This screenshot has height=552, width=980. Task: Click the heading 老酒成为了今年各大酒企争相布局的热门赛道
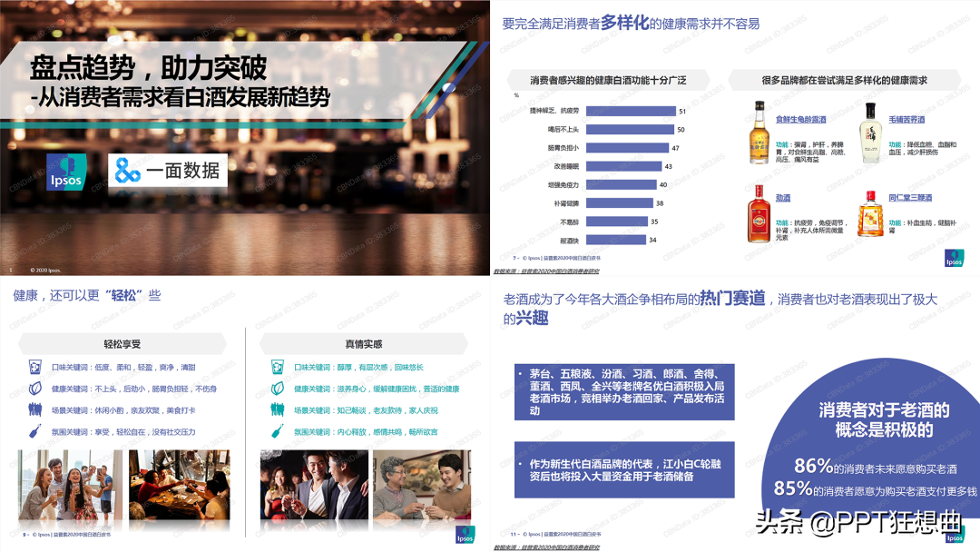pos(720,308)
